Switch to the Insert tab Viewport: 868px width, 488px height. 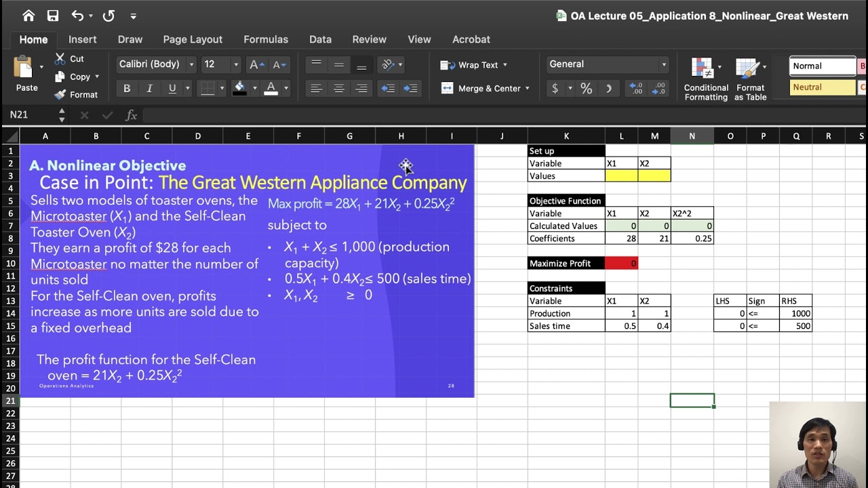pyautogui.click(x=83, y=39)
